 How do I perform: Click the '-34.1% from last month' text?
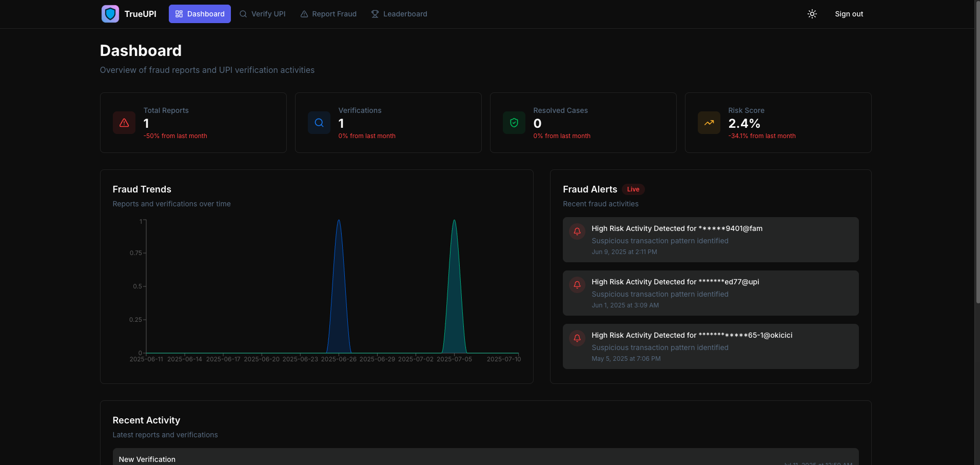click(x=762, y=136)
